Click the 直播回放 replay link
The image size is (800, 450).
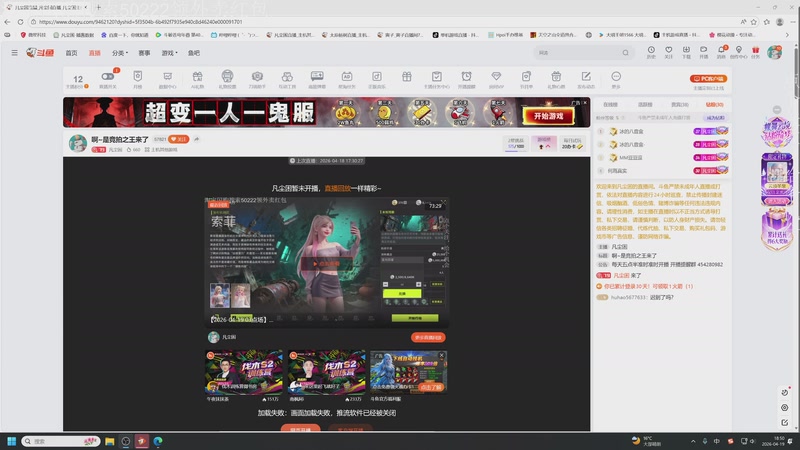pos(337,188)
